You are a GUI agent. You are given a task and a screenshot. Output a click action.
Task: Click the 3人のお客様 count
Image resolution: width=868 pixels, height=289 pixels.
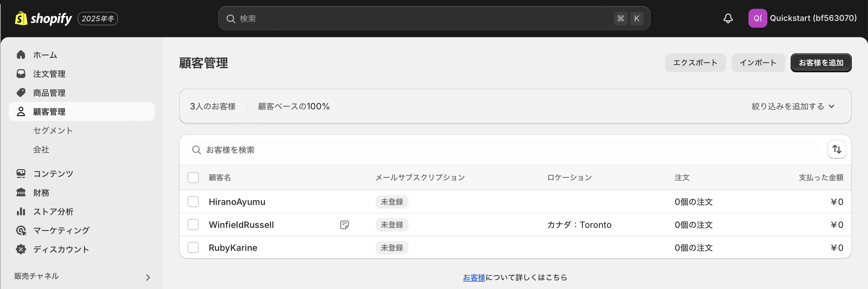(213, 106)
